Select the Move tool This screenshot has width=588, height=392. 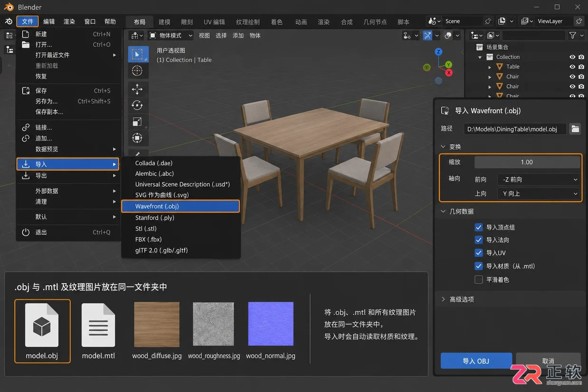pyautogui.click(x=138, y=89)
